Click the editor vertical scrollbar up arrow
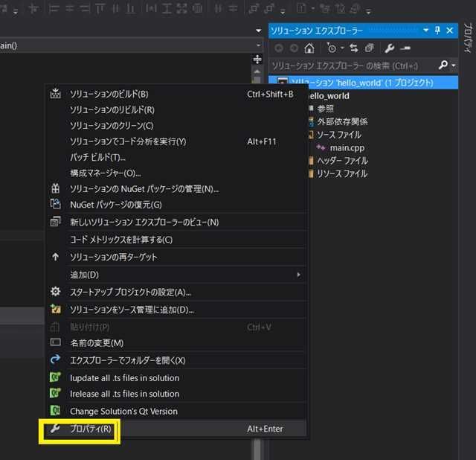 (x=257, y=71)
